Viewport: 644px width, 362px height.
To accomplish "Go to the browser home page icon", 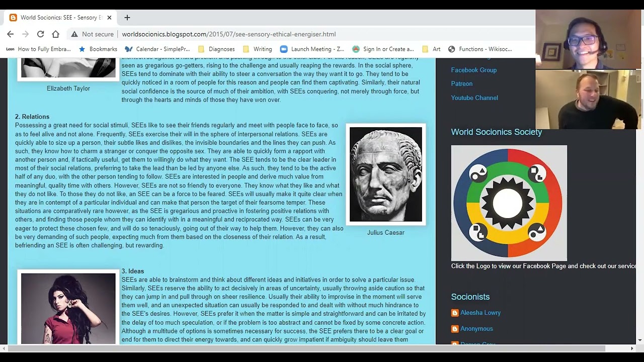I will click(x=56, y=34).
